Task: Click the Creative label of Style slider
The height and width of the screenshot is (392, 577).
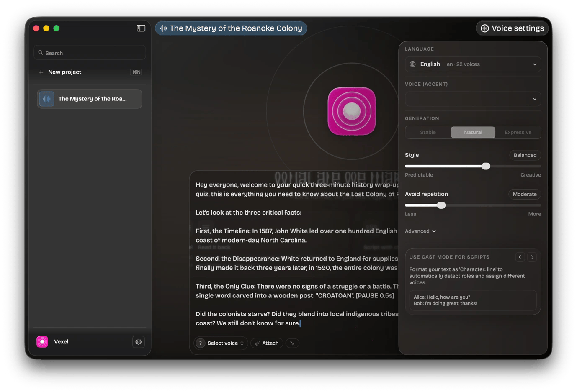Action: [x=531, y=175]
